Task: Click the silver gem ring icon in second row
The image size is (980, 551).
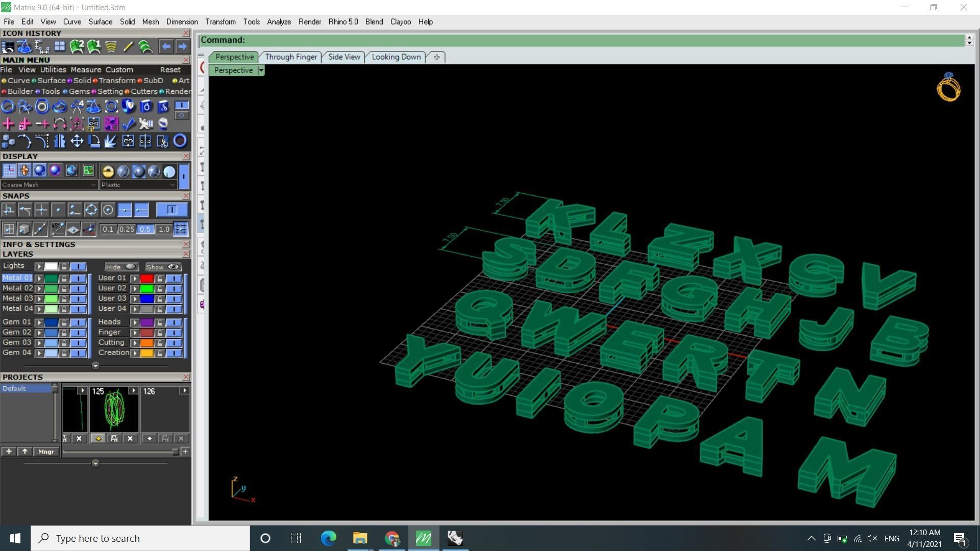Action: point(163,123)
